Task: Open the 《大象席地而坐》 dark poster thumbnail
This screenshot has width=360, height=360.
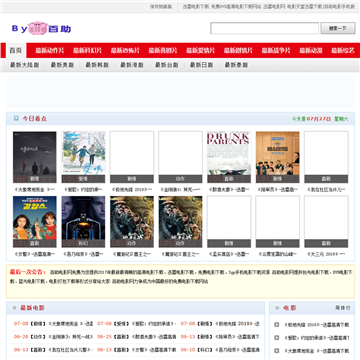Action: click(35, 157)
